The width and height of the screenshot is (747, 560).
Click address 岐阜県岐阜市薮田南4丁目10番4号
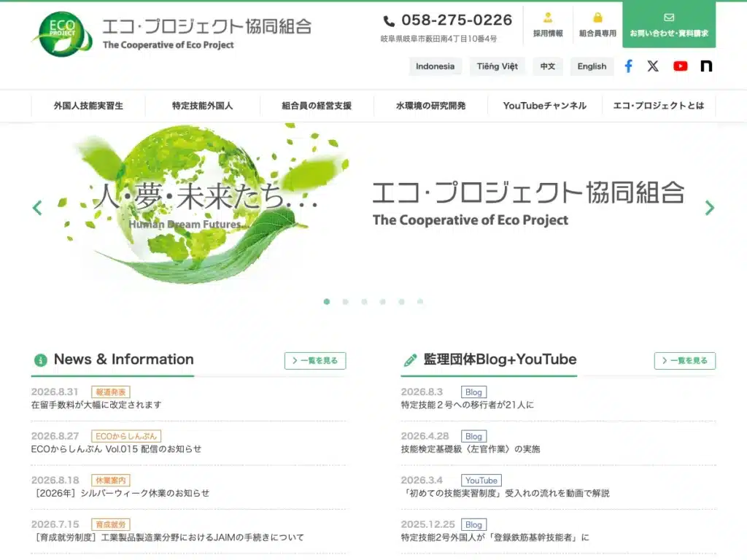pos(438,39)
